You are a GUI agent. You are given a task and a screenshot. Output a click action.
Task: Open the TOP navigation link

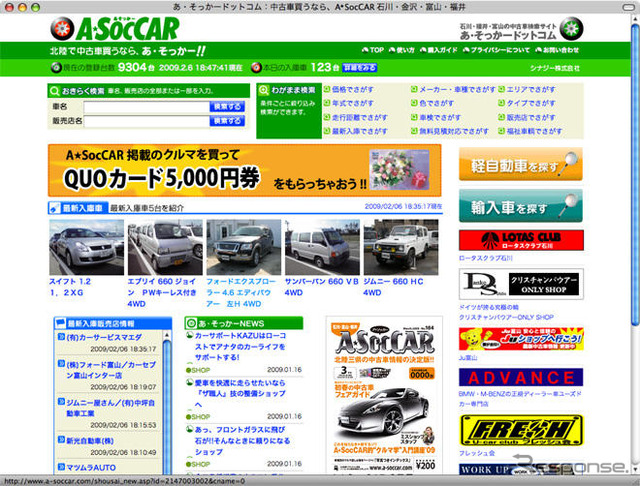tap(373, 50)
